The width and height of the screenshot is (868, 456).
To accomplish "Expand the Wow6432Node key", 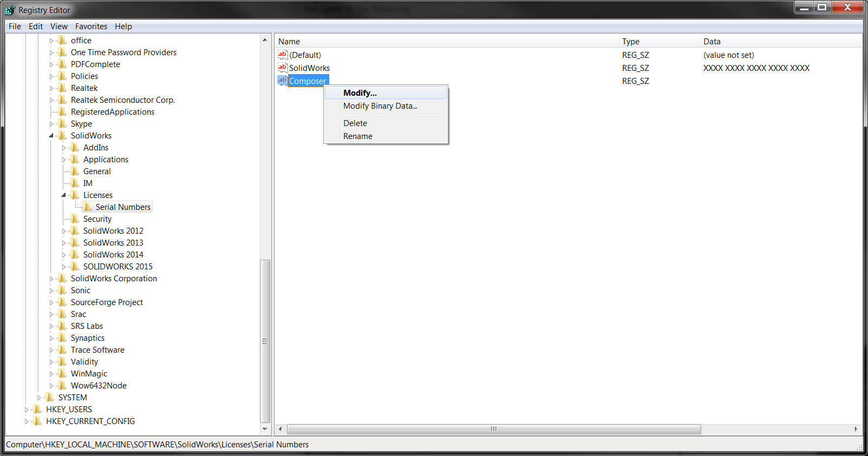I will 51,386.
